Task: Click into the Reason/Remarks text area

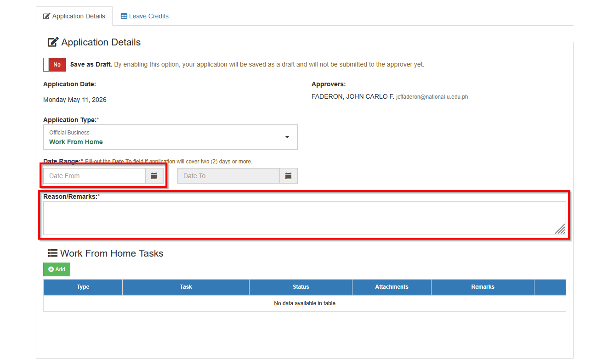Action: tap(305, 218)
